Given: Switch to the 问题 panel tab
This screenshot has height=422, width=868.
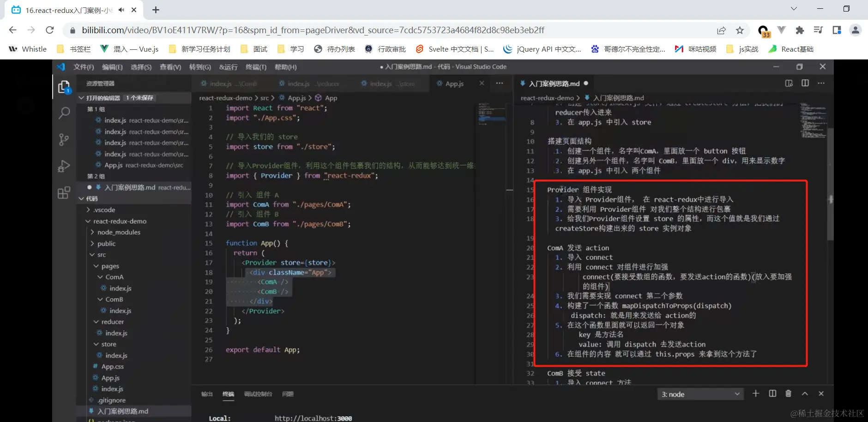Looking at the screenshot, I should click(x=288, y=394).
